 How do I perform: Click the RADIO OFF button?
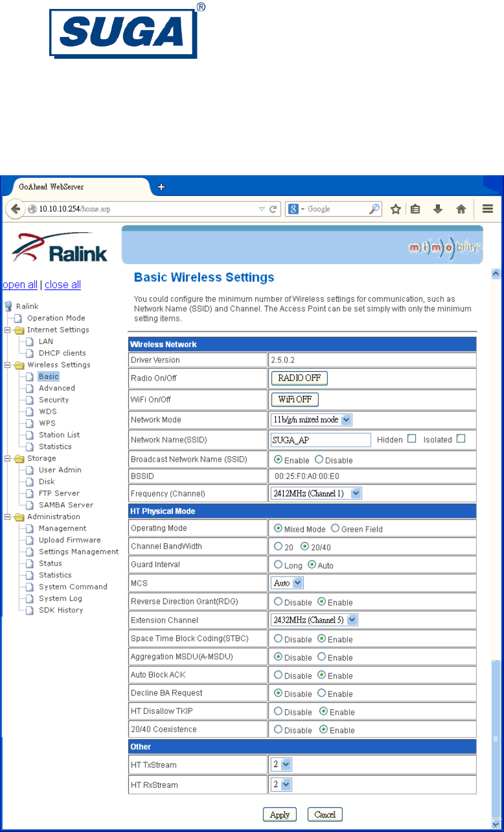tap(299, 378)
